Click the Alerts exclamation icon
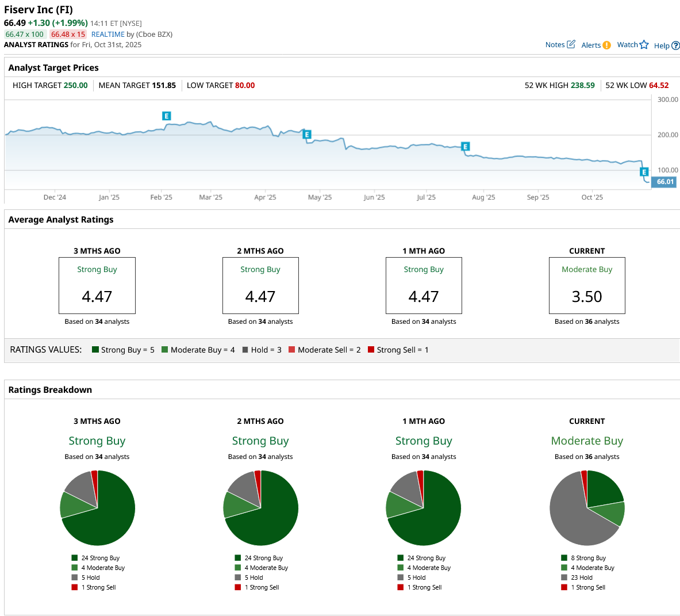This screenshot has height=616, width=680. tap(606, 45)
